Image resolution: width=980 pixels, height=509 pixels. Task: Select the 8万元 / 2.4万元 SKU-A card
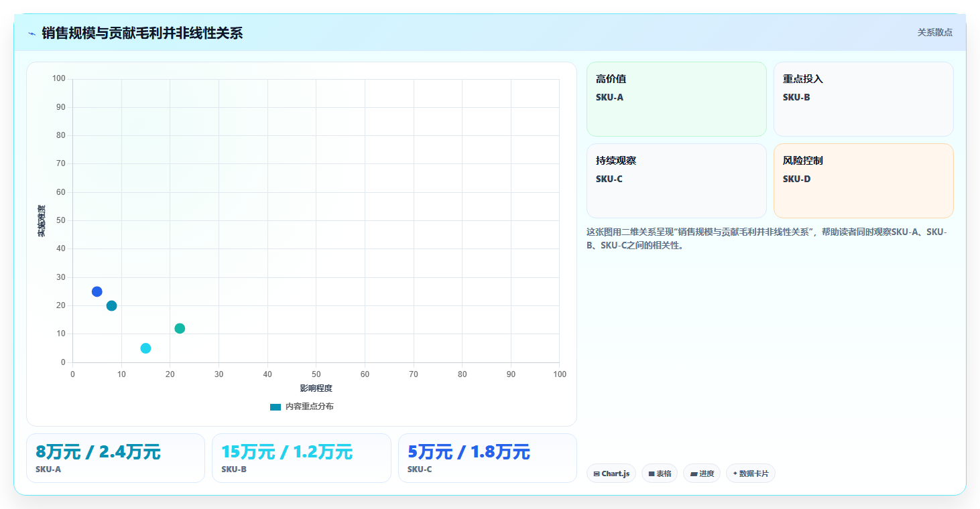(115, 458)
